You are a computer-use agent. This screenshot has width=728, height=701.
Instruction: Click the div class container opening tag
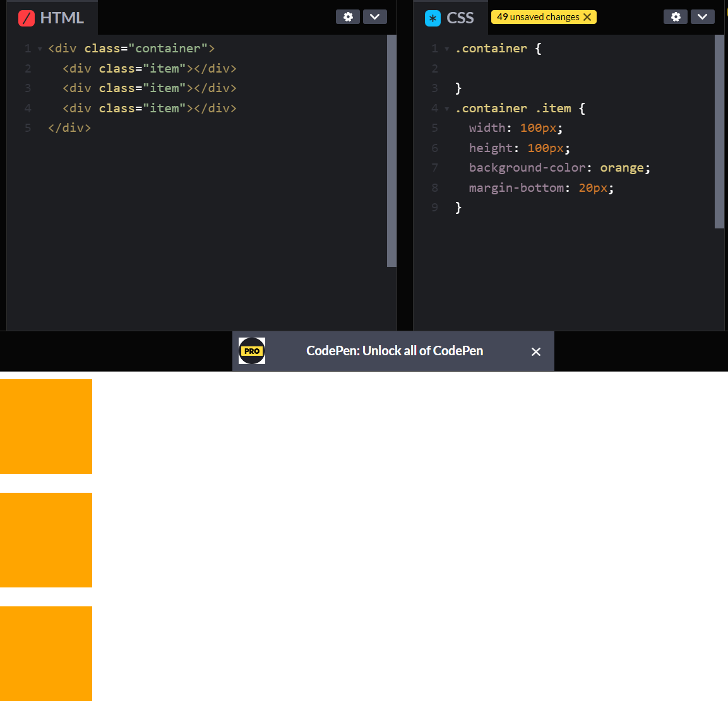[131, 48]
